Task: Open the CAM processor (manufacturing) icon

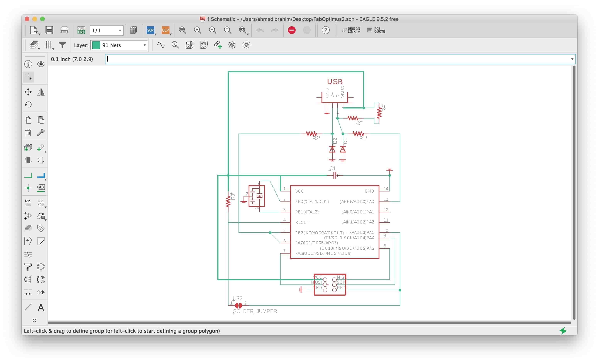Action: tap(133, 30)
